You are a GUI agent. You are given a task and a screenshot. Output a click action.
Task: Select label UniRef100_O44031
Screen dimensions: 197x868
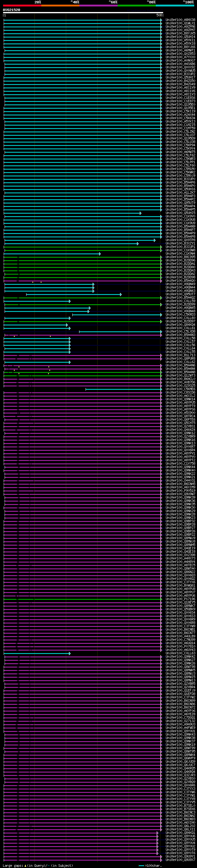[x=180, y=481]
